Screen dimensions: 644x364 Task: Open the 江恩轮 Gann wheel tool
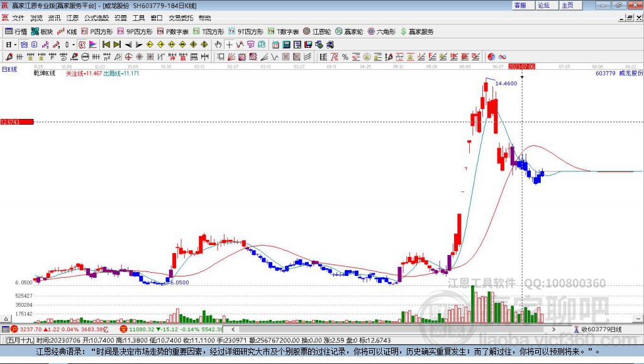[317, 31]
